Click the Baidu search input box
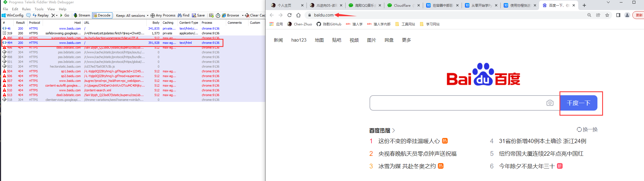The height and width of the screenshot is (181, 644). (x=457, y=103)
